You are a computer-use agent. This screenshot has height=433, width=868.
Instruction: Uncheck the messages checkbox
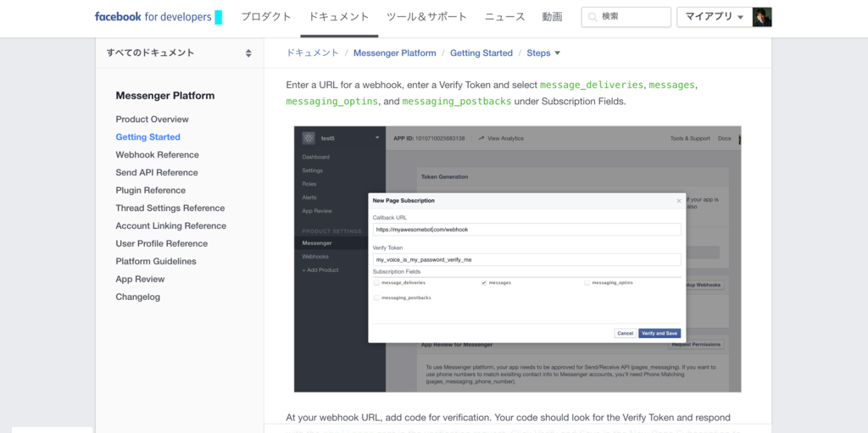[484, 282]
